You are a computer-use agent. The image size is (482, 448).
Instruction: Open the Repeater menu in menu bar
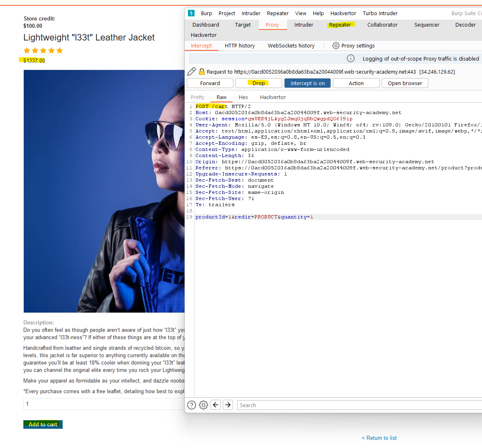[x=278, y=14]
